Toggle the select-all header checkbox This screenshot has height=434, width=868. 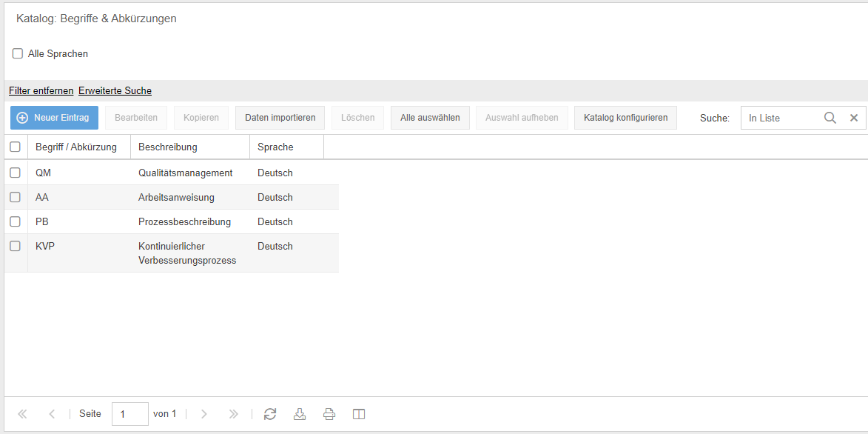pyautogui.click(x=15, y=147)
